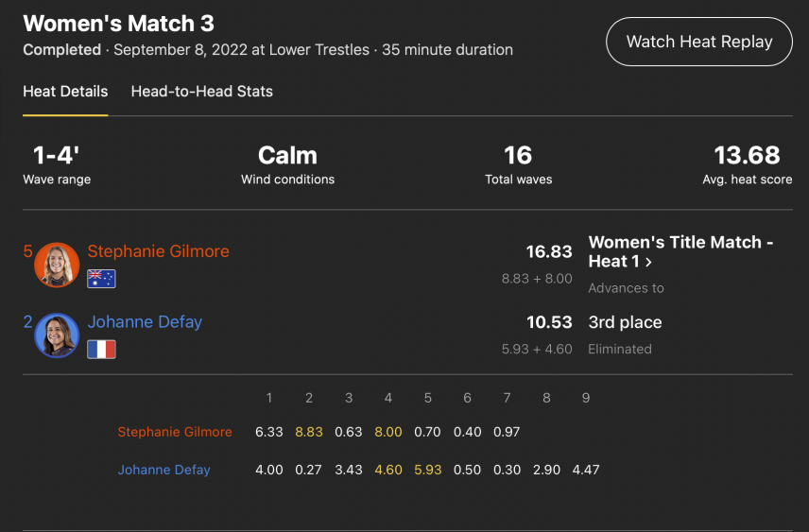Viewport: 809px width, 532px height.
Task: Click Johanne Defay's avatar photo
Action: (x=57, y=335)
